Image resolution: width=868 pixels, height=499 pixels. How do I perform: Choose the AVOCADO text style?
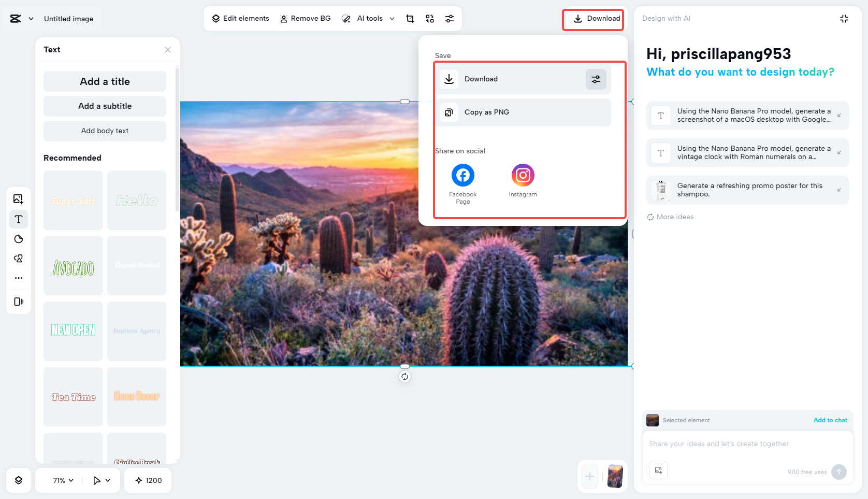[73, 266]
